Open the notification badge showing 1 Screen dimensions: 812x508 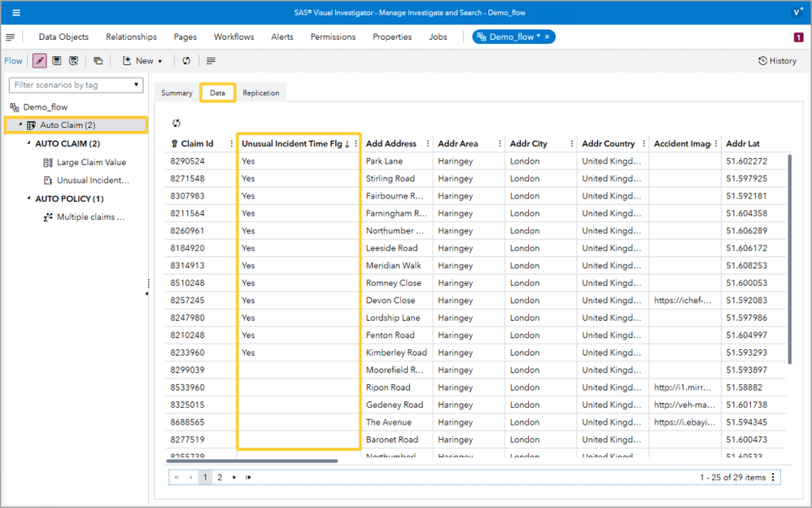[x=798, y=37]
